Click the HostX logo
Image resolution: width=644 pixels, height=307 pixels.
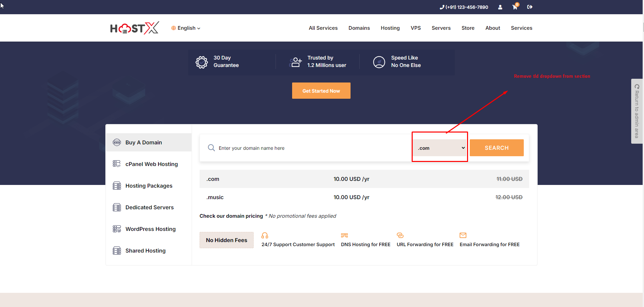tap(134, 28)
